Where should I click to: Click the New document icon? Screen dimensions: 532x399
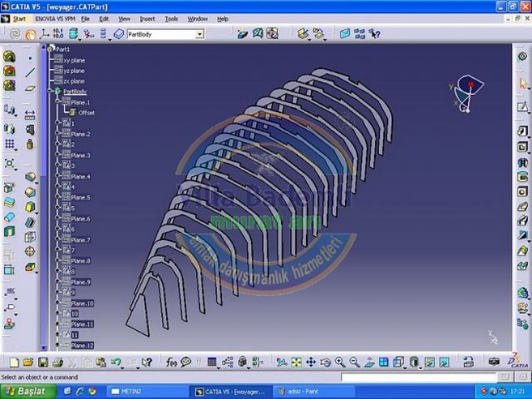tap(14, 362)
